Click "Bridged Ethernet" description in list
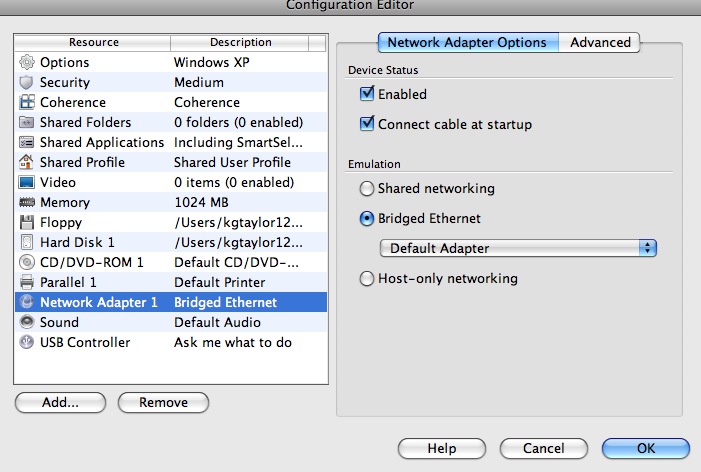 click(x=226, y=303)
